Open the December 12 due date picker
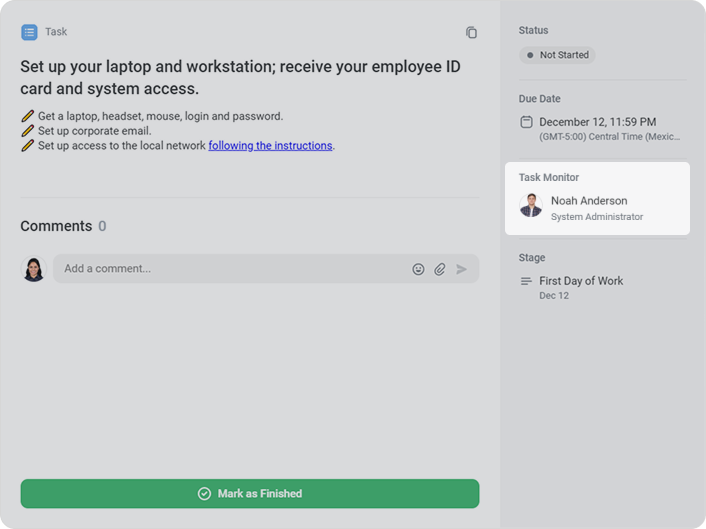The image size is (706, 529). click(597, 122)
